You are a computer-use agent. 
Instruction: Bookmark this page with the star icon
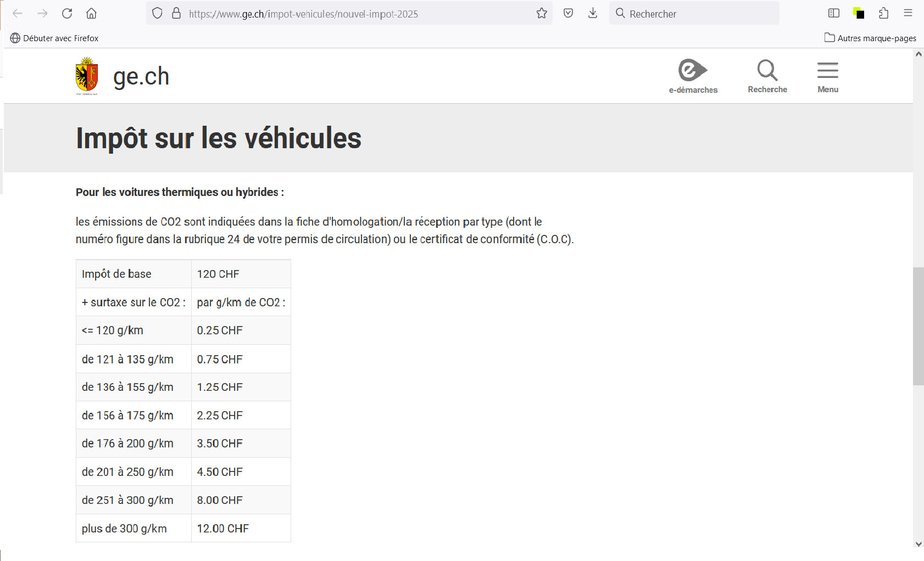(542, 14)
